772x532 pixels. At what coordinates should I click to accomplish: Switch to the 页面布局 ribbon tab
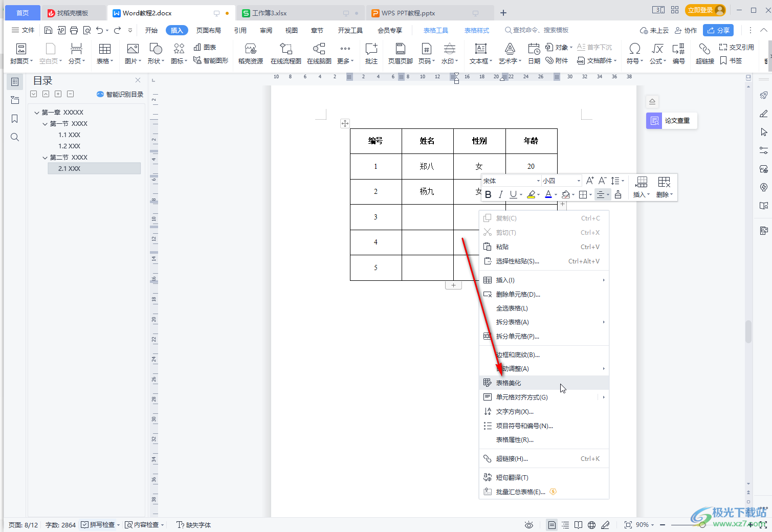tap(209, 30)
